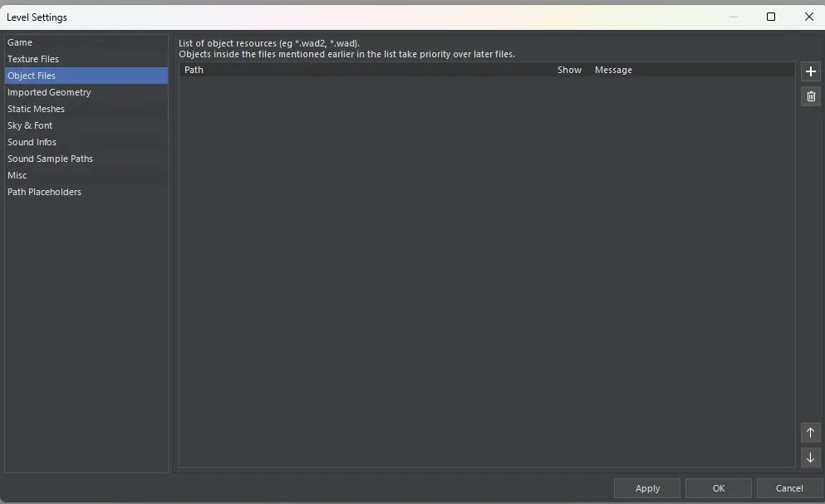
Task: Select the Object Files category
Action: (32, 76)
